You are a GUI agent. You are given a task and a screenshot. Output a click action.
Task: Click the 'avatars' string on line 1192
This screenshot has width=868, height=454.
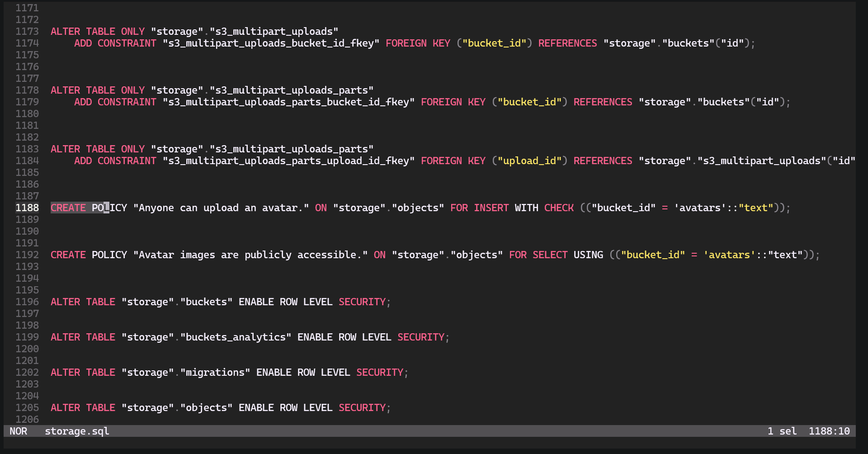(729, 255)
